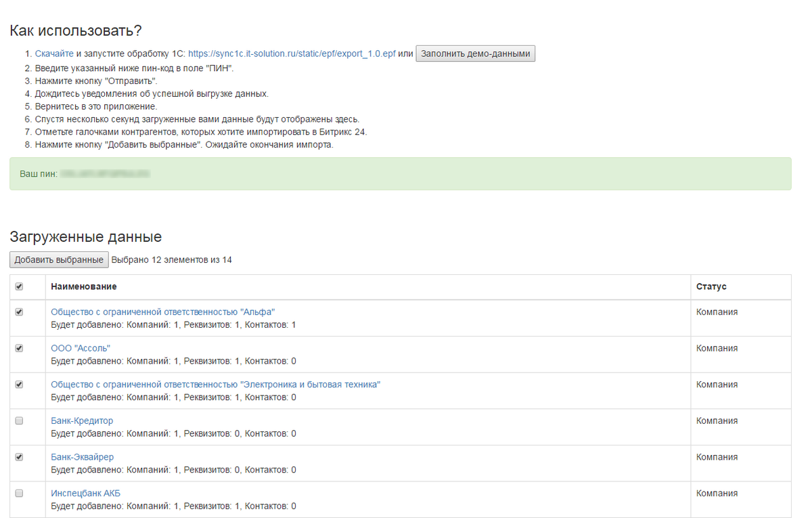
Task: Click the "Наименование" column header
Action: click(x=83, y=286)
